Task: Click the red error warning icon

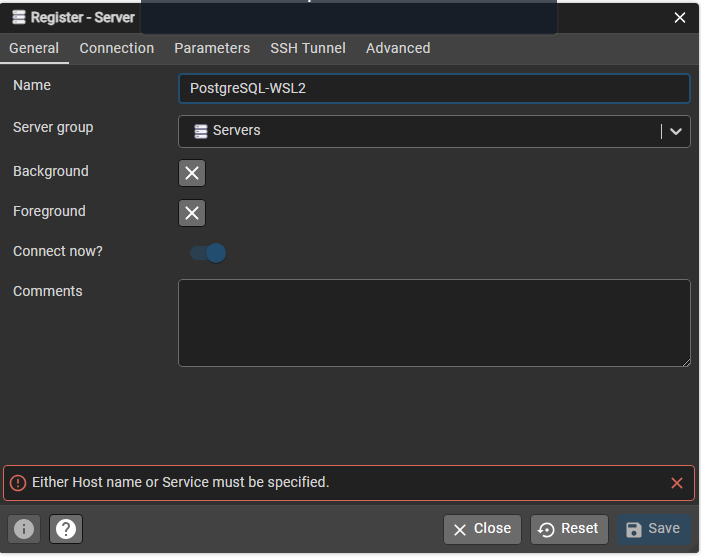Action: [17, 483]
